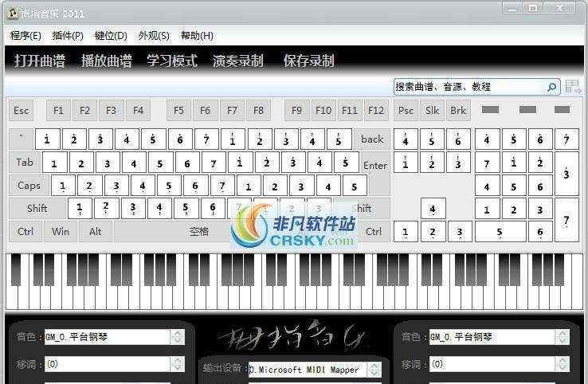Click the layout switch icon beside search
The width and height of the screenshot is (588, 384).
(x=573, y=87)
